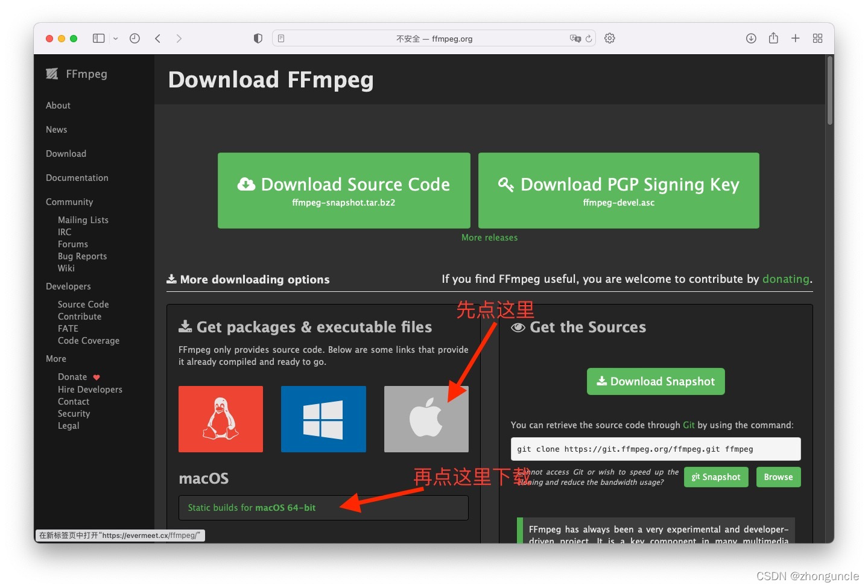The image size is (868, 588).
Task: Focus the ffmpeg.org address bar
Action: [x=434, y=39]
